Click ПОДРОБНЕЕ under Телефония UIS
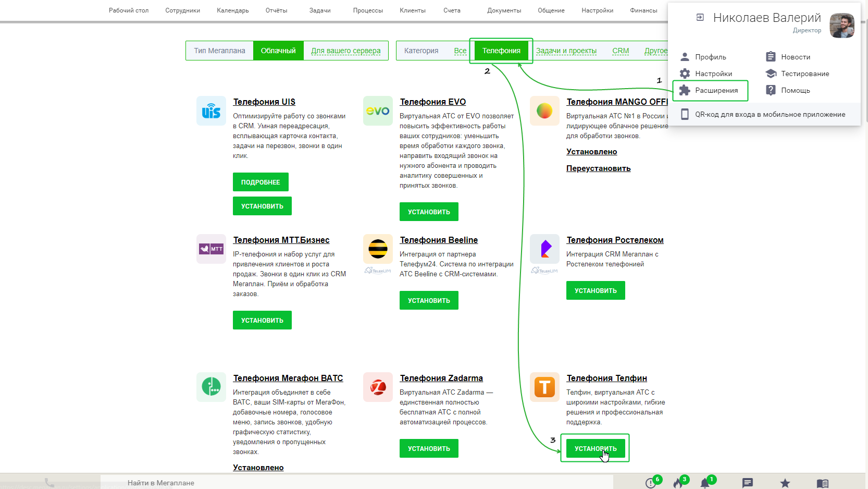Viewport: 868px width, 489px height. [261, 182]
